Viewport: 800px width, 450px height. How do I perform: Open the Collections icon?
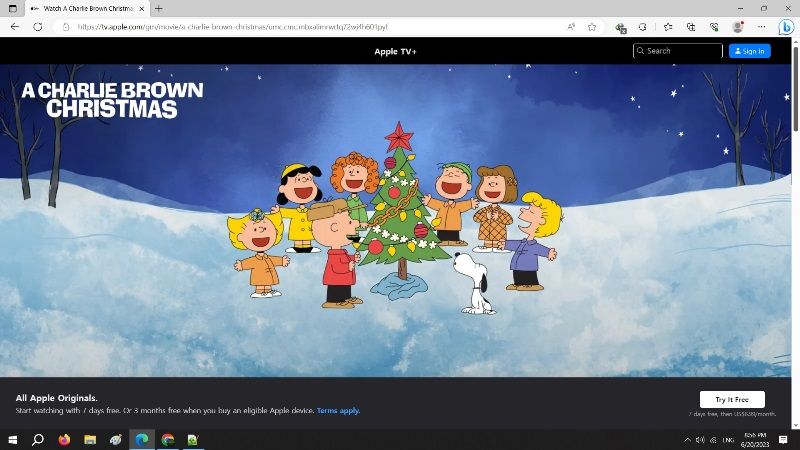[691, 27]
